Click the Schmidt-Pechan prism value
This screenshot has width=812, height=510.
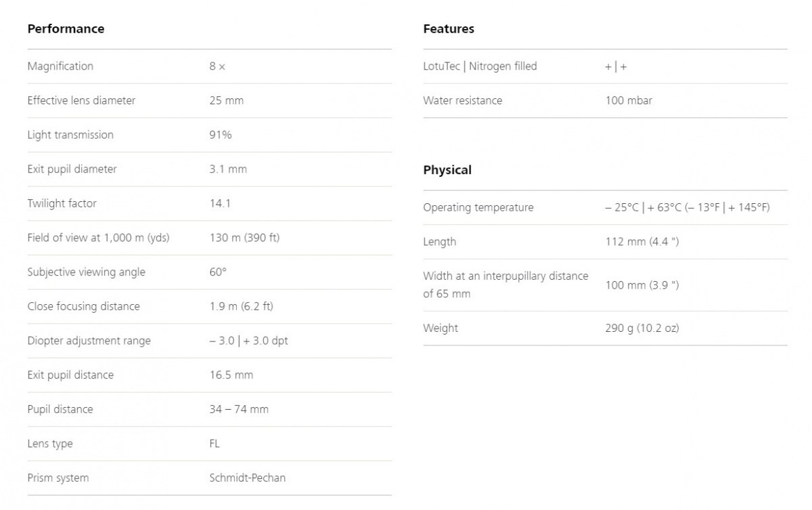247,478
